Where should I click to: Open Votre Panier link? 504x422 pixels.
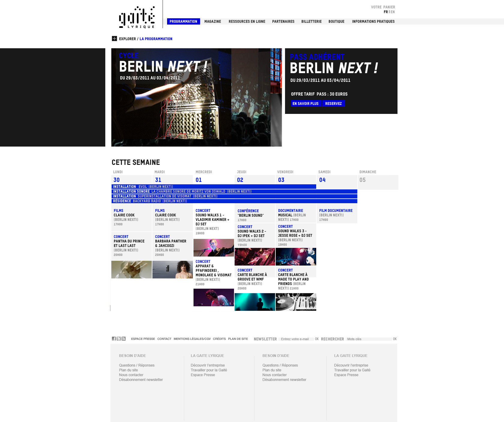[x=383, y=7]
